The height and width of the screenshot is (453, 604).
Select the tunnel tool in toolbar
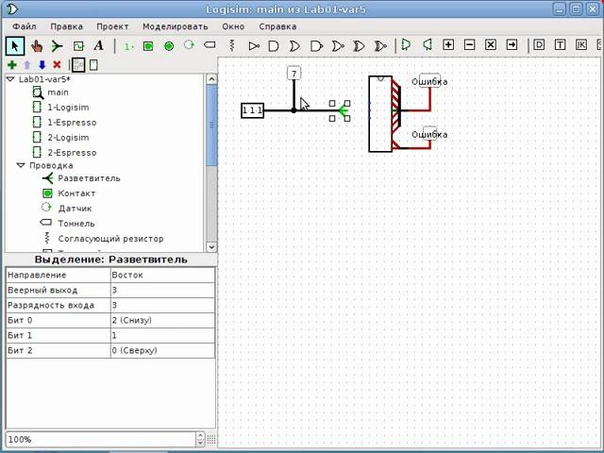[x=210, y=45]
